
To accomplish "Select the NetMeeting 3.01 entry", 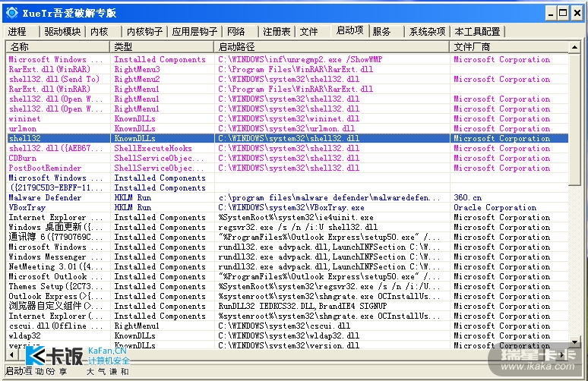I will [287, 266].
